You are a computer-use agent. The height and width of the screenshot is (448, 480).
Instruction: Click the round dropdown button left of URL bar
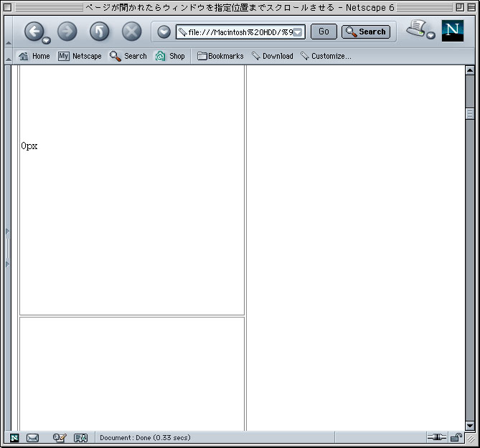(164, 32)
